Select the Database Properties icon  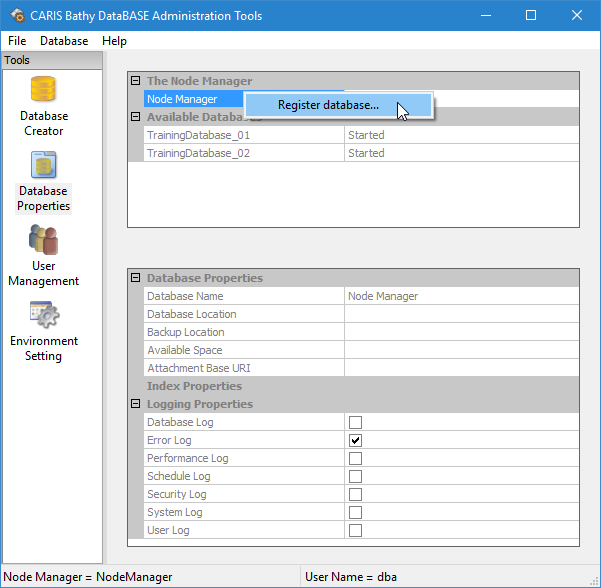tap(44, 166)
